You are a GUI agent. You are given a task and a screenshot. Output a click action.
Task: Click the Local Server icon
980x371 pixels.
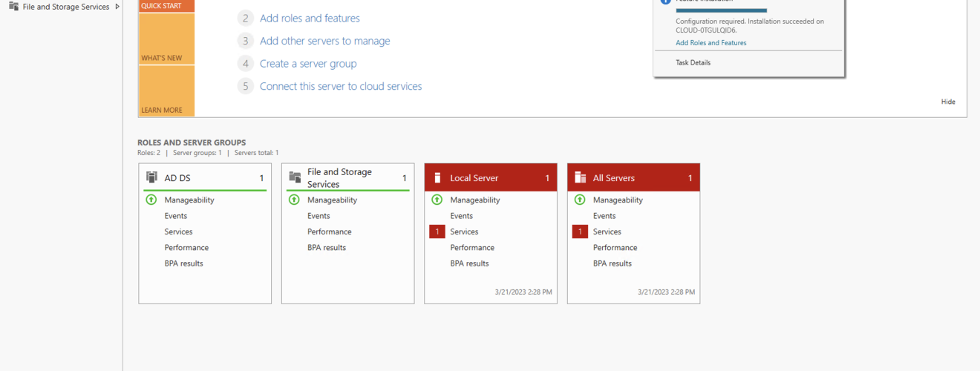point(437,177)
